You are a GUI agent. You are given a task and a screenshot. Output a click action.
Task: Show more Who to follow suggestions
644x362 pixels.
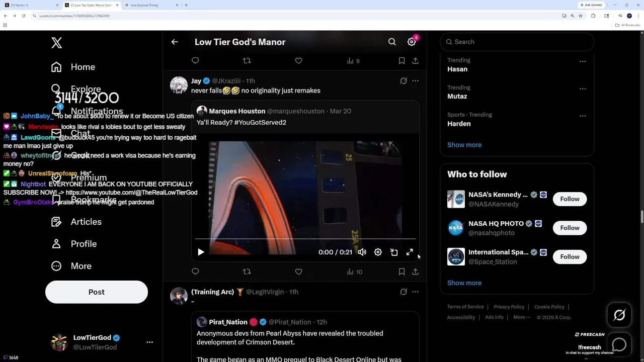point(464,283)
